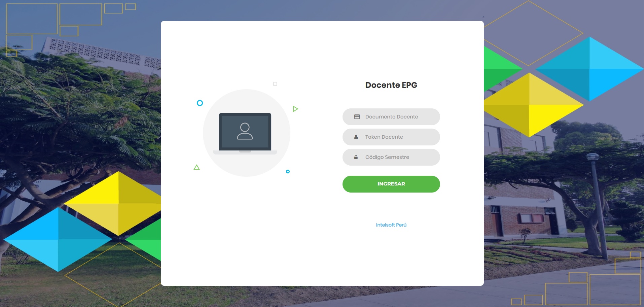644x307 pixels.
Task: Click the small gray square decoration
Action: tap(275, 84)
